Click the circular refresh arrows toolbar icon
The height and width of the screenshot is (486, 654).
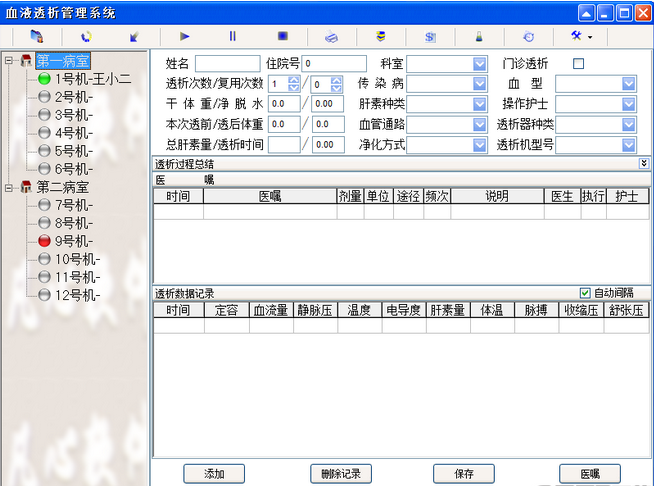[86, 37]
